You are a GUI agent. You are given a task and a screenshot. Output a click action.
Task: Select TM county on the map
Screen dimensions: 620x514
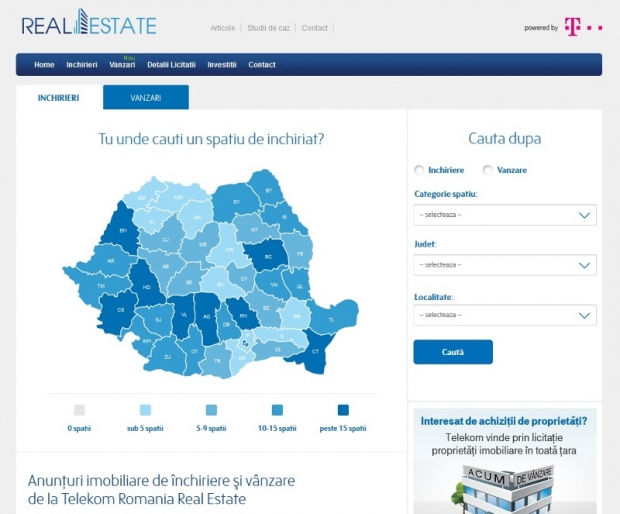point(101,285)
